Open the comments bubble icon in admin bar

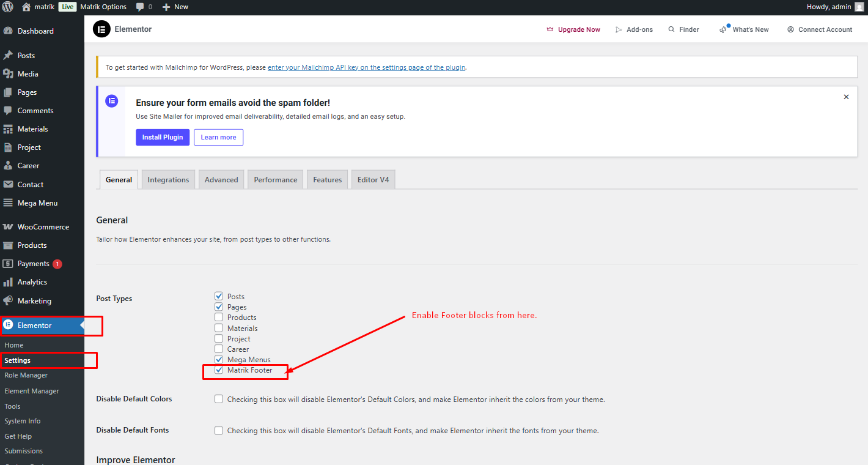point(140,7)
